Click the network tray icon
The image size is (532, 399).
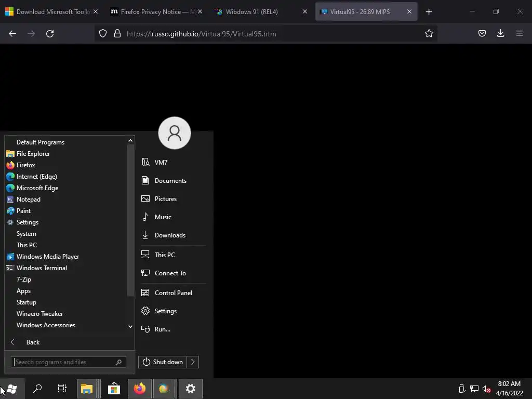(x=474, y=389)
